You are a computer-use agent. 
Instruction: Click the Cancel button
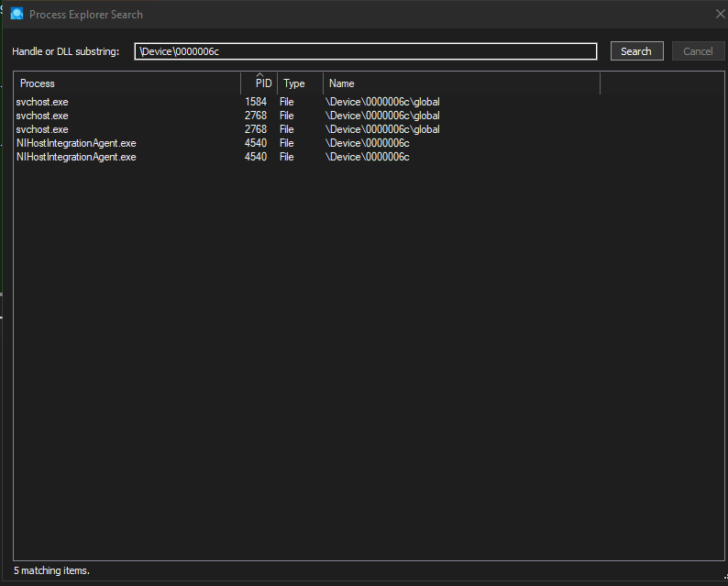[698, 51]
